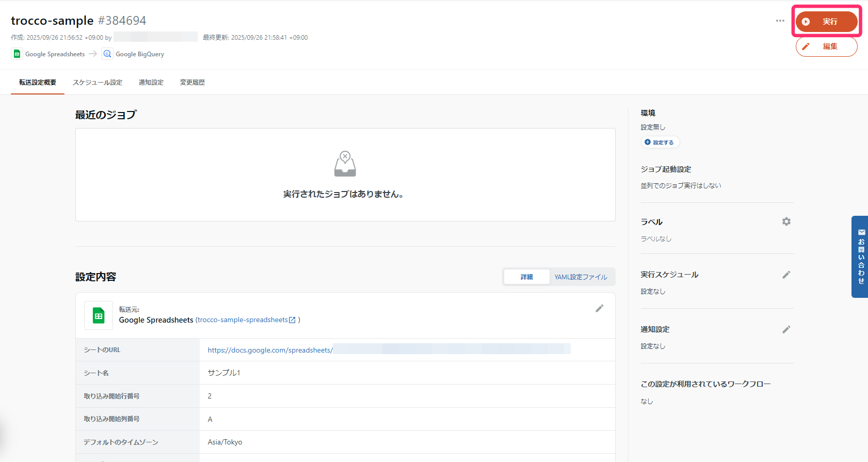This screenshot has width=868, height=462.
Task: Click the Google Spreadsheets icon in header
Action: (x=17, y=54)
